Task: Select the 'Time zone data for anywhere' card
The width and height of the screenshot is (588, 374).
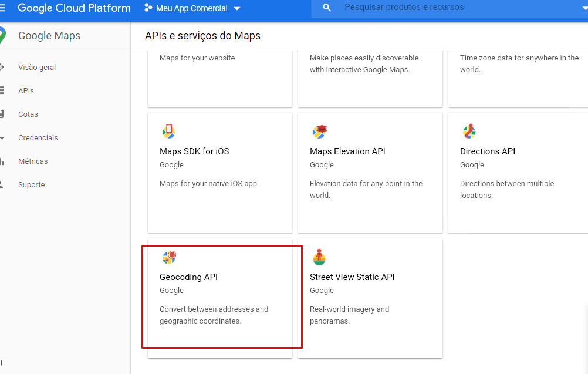Action: pos(518,79)
